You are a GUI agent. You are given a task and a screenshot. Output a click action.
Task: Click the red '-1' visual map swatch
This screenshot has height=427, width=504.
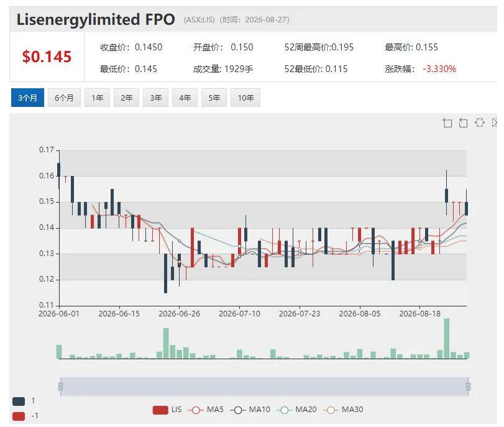point(19,416)
